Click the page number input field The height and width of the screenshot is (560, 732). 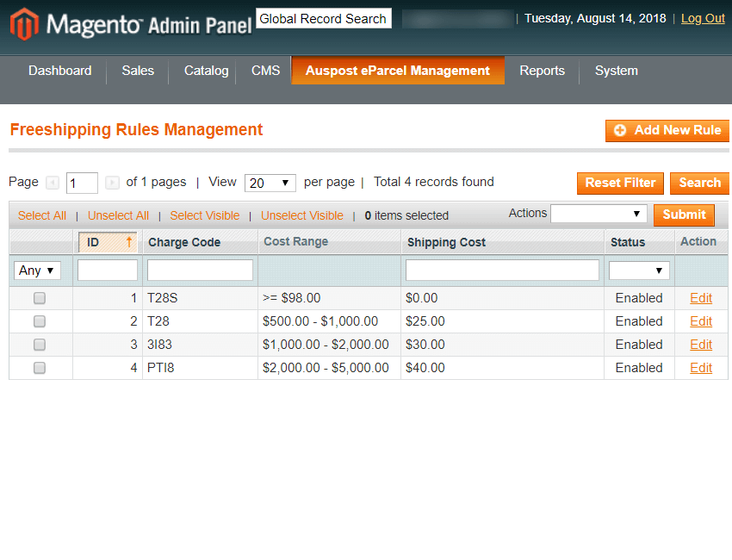pyautogui.click(x=82, y=183)
